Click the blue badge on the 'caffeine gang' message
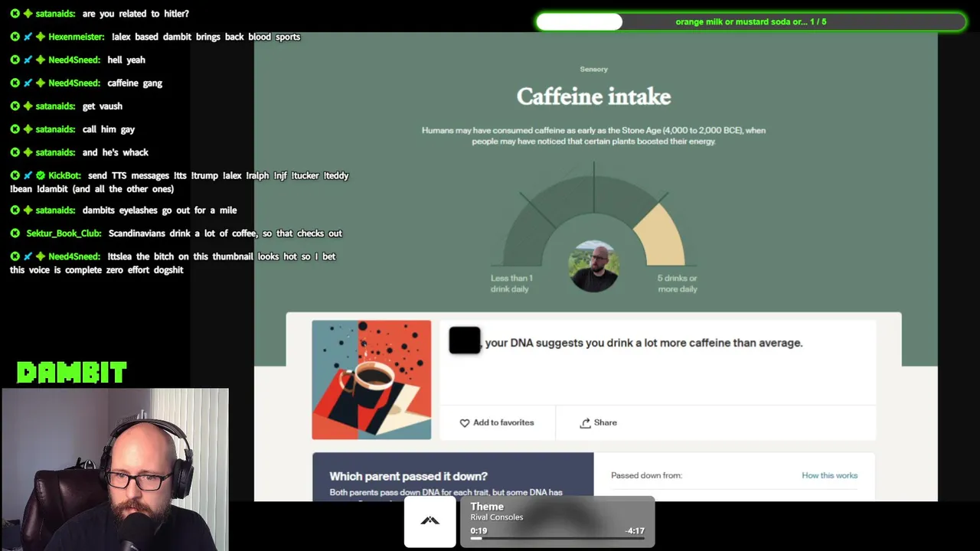Screen dimensions: 980x551 click(28, 83)
